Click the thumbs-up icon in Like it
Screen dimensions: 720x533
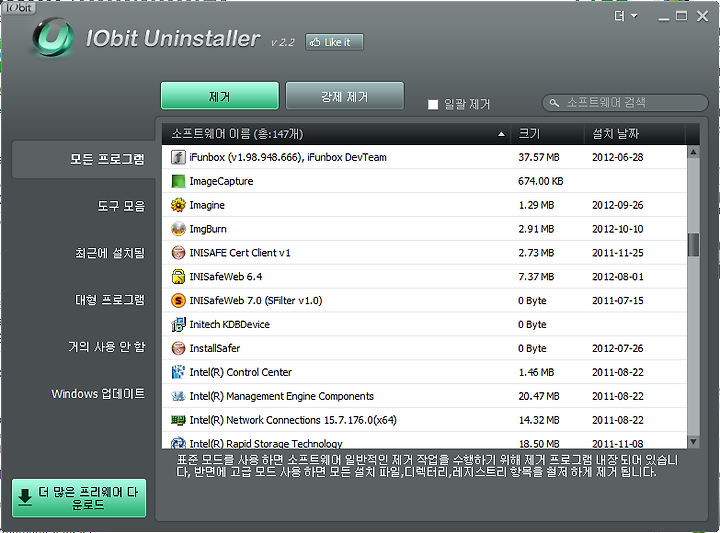tap(315, 42)
